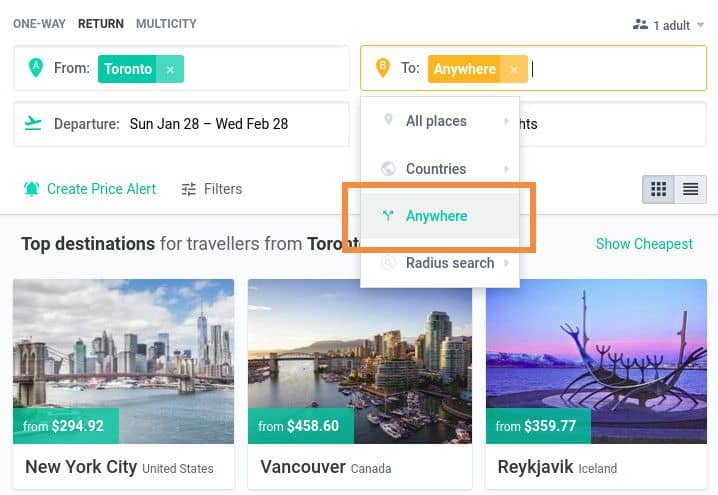The height and width of the screenshot is (495, 718).
Task: Click the orange destination pin icon
Action: [x=383, y=68]
